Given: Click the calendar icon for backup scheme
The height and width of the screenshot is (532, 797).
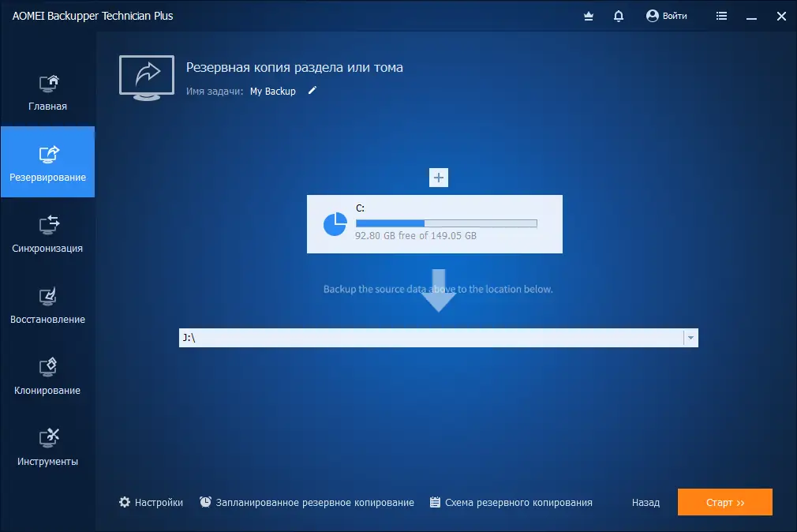Looking at the screenshot, I should click(x=435, y=503).
